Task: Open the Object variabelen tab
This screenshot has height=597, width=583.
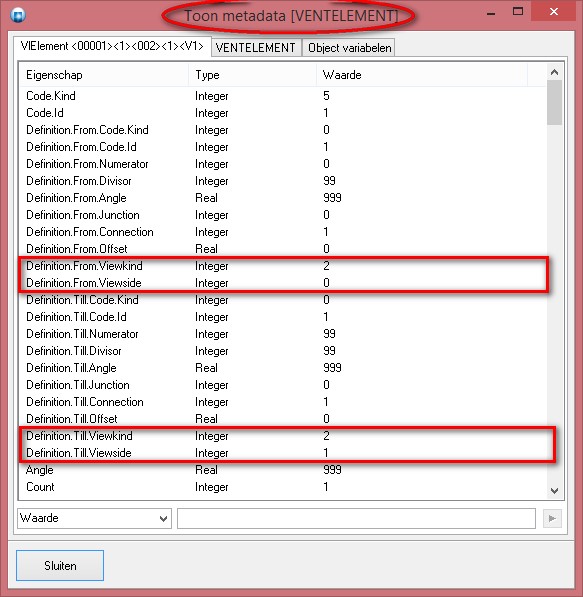Action: (349, 48)
